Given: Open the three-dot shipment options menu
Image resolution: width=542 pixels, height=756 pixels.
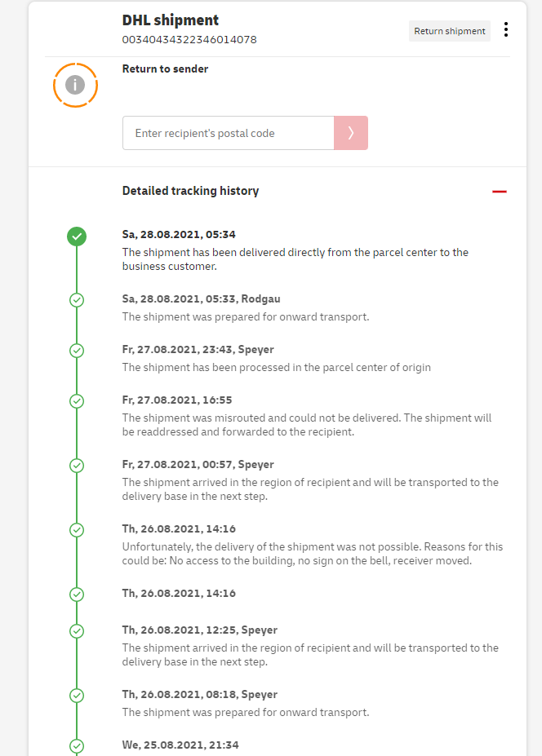Looking at the screenshot, I should click(506, 30).
